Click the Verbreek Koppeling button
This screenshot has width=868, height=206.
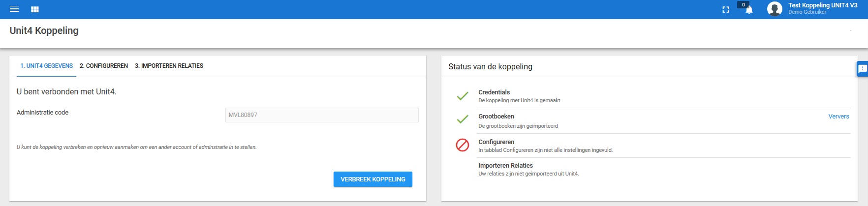[x=373, y=179]
